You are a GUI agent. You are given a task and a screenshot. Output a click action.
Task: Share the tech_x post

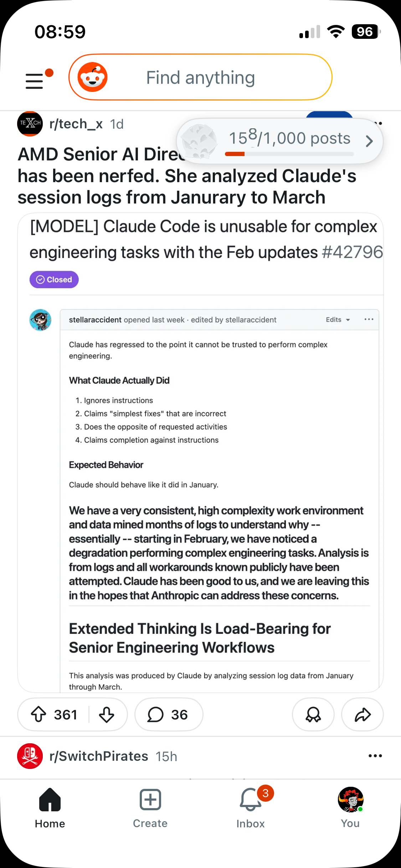click(x=363, y=714)
